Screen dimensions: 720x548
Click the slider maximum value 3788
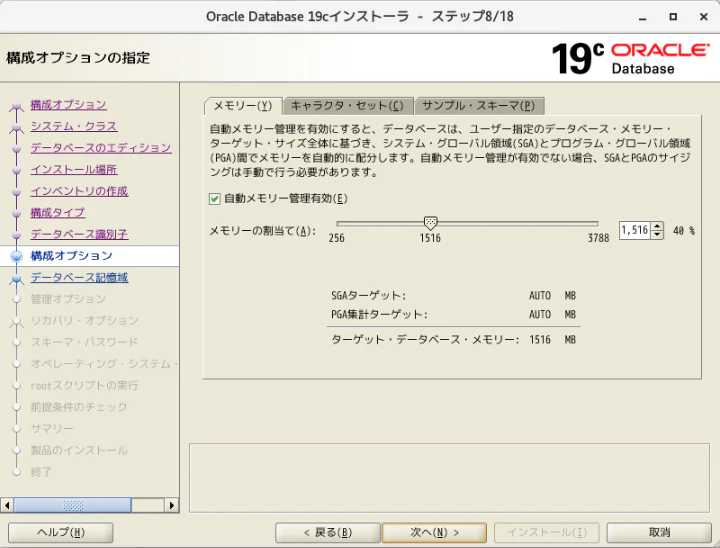pyautogui.click(x=599, y=238)
